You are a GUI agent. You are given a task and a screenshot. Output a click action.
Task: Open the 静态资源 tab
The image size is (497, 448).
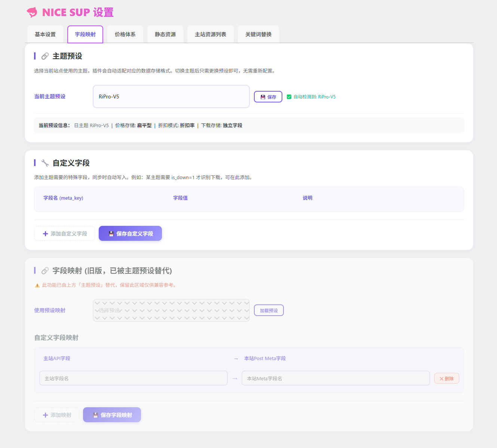pos(165,34)
